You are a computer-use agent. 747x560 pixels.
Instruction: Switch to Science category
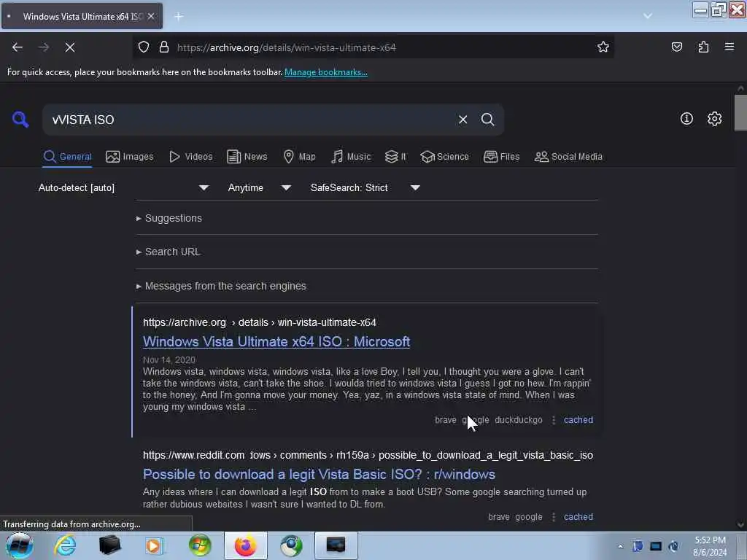coord(444,157)
